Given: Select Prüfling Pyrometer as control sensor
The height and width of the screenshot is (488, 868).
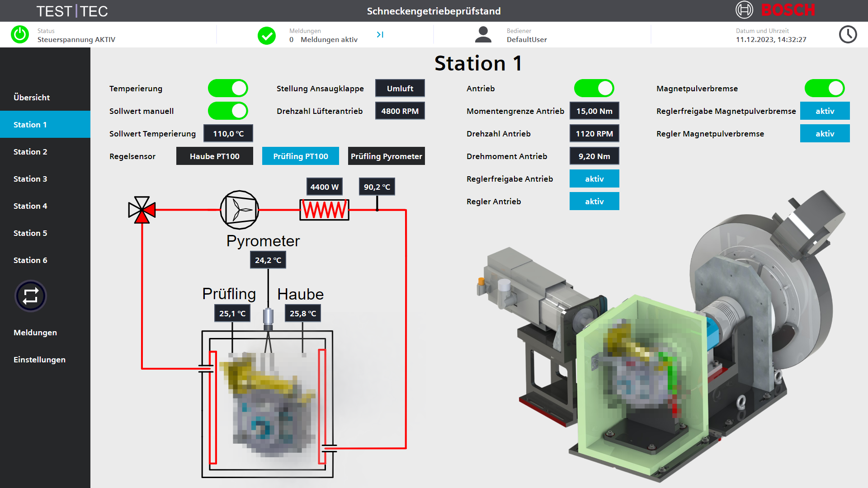Looking at the screenshot, I should (386, 156).
